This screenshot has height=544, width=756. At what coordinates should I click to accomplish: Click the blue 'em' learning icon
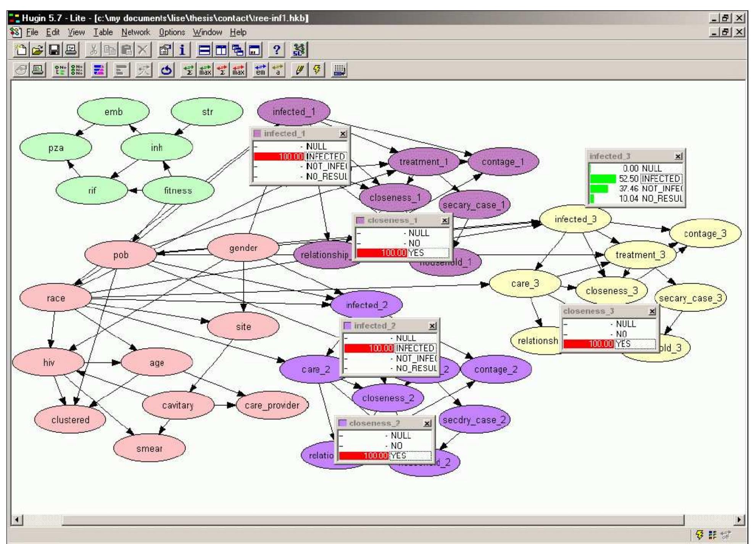pyautogui.click(x=261, y=70)
